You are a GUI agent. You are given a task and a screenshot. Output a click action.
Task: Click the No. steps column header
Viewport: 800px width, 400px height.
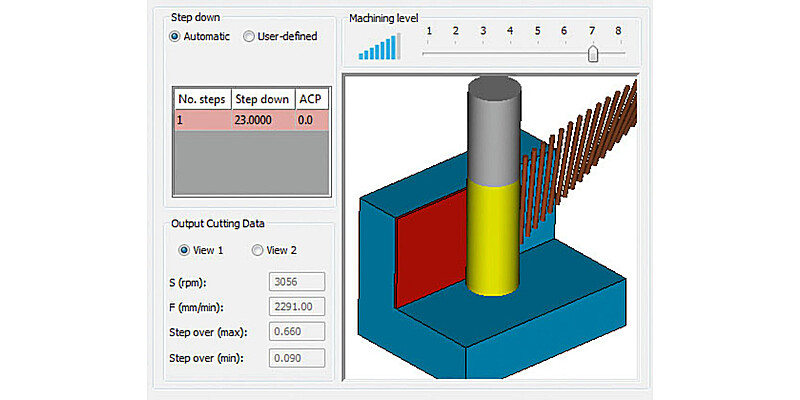click(202, 99)
